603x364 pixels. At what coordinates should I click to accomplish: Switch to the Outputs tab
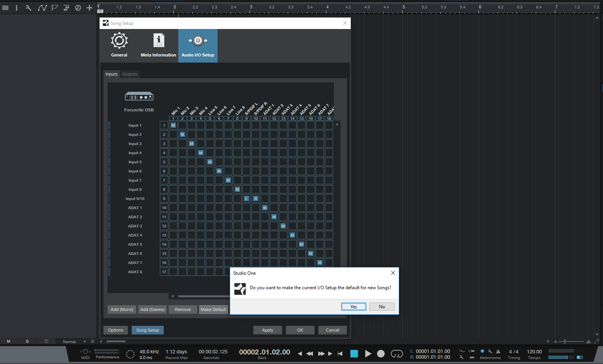[130, 74]
